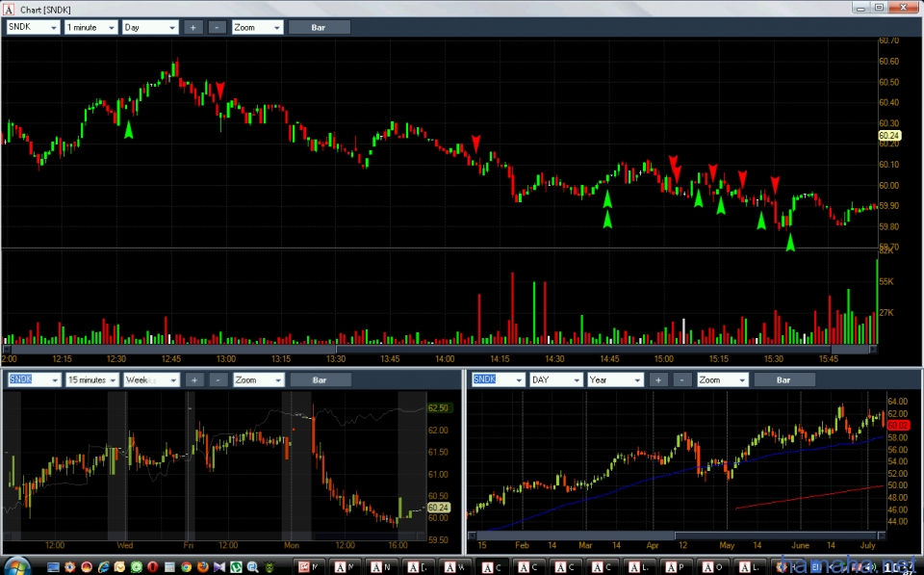Open the yellow envelope mail icon

point(120,567)
